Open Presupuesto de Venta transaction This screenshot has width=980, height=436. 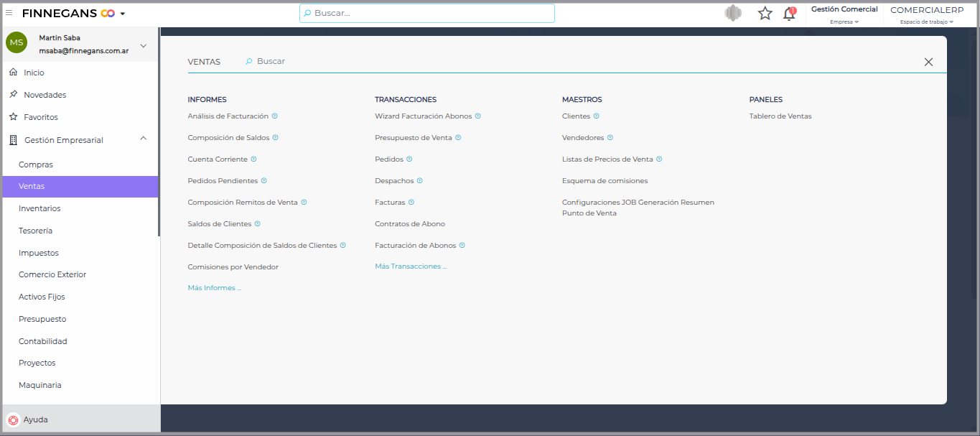point(414,137)
